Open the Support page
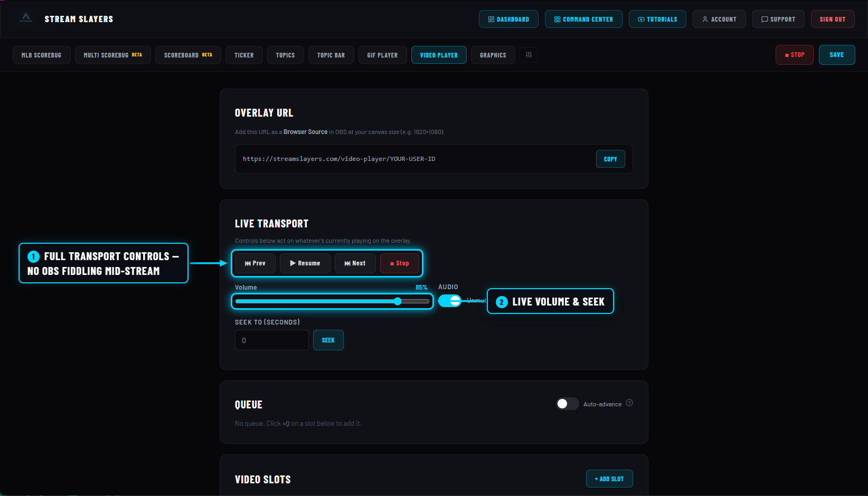The height and width of the screenshot is (496, 868). tap(778, 19)
